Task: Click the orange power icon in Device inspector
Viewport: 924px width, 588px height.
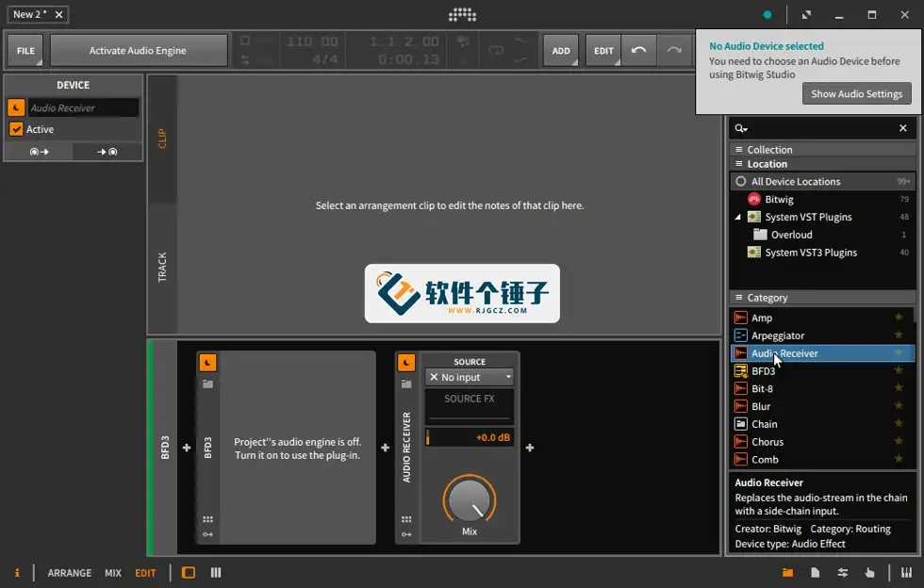Action: [x=17, y=107]
